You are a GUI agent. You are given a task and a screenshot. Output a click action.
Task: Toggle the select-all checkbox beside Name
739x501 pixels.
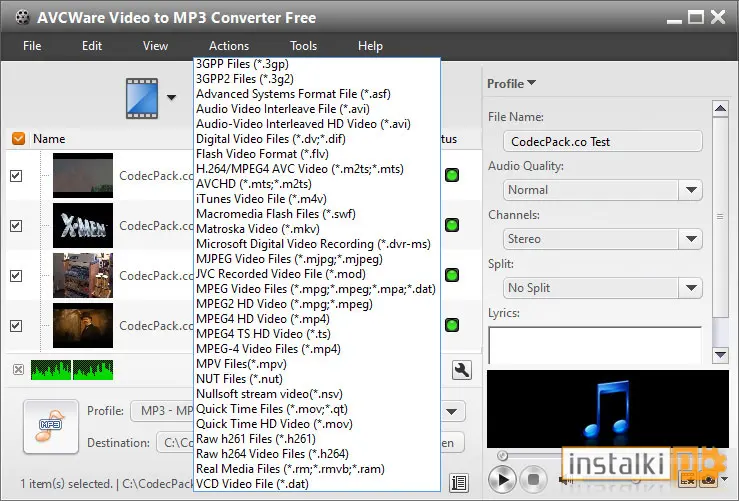tap(18, 139)
